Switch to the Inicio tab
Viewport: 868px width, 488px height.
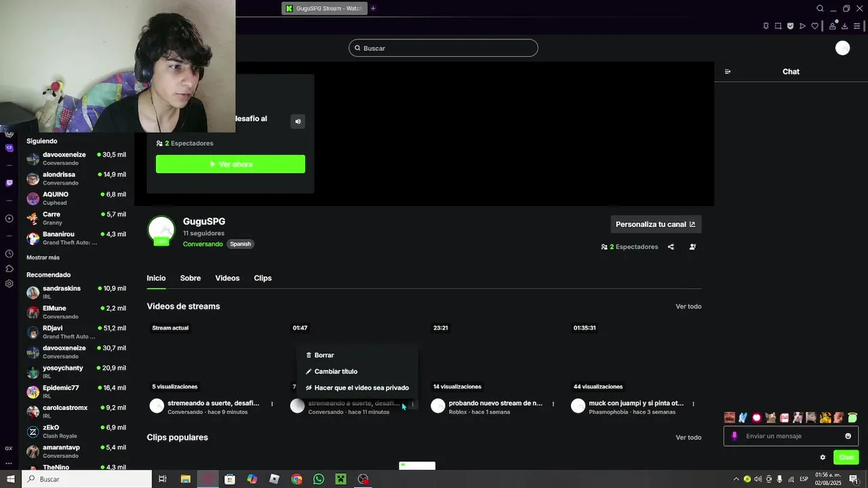coord(156,278)
